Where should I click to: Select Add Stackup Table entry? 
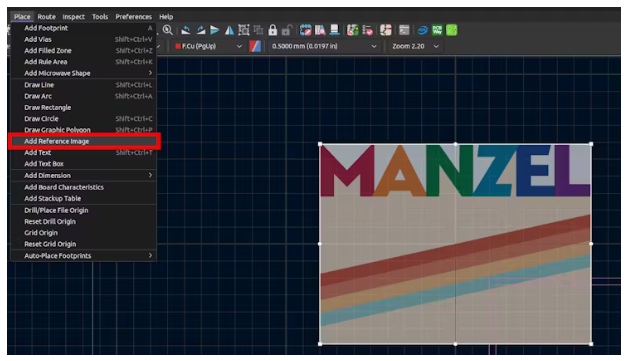(83, 198)
